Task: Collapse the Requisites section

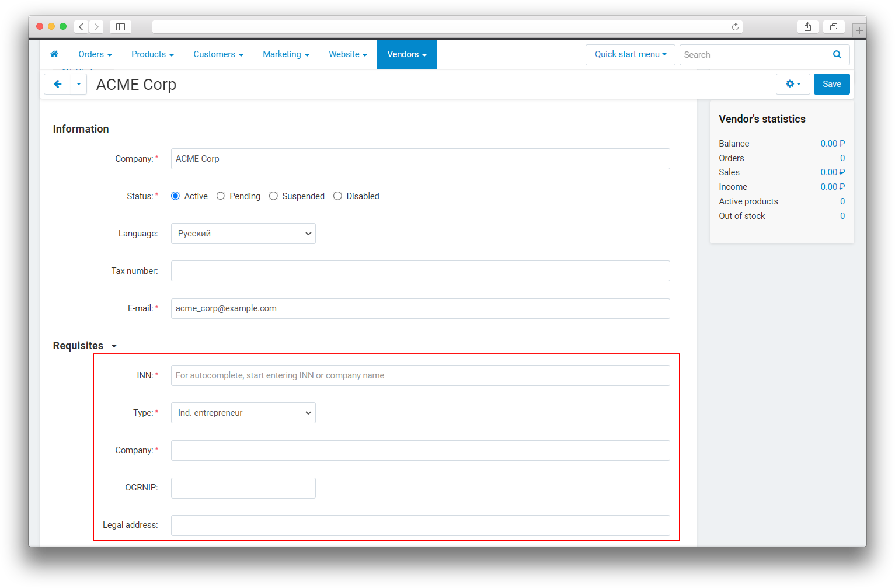Action: [114, 346]
